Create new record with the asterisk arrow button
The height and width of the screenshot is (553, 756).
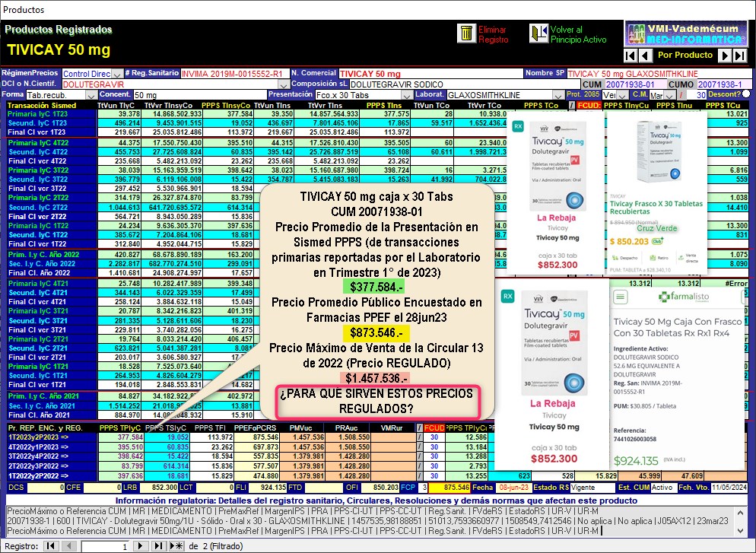[176, 546]
